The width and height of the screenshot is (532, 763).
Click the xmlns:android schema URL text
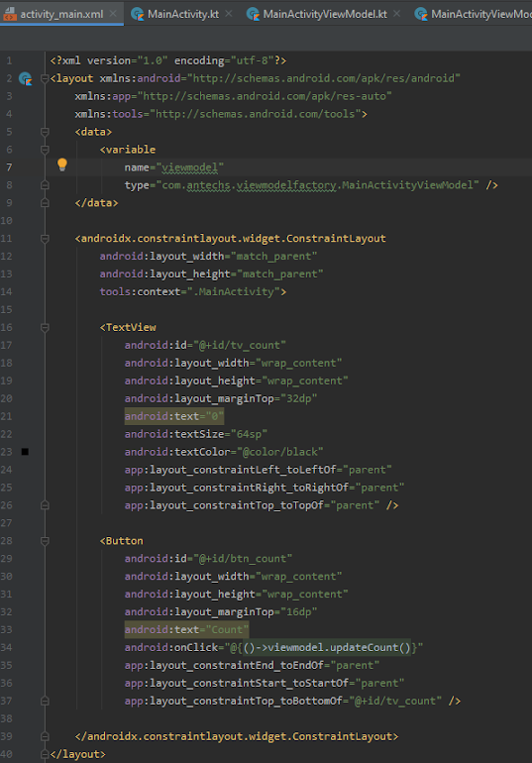324,78
